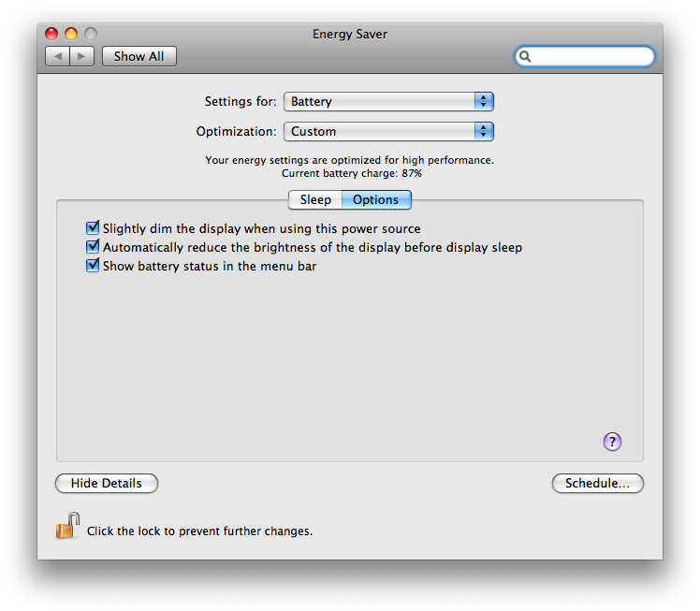
Task: Click the back arrow navigation button
Action: (58, 56)
